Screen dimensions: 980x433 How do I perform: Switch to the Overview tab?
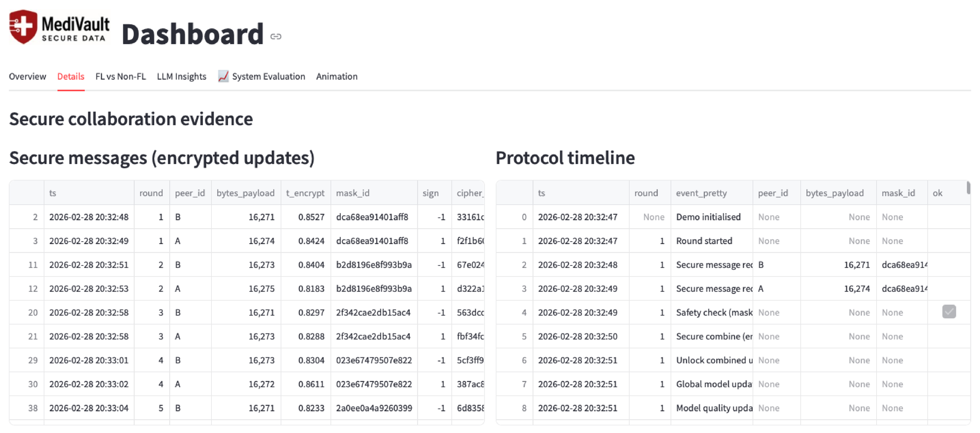(27, 76)
